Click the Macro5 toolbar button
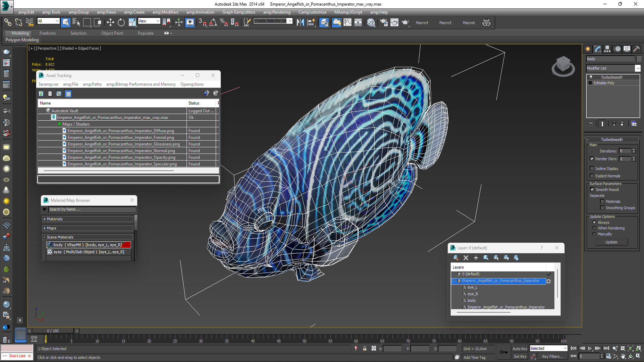This screenshot has height=362, width=644. 445,23
